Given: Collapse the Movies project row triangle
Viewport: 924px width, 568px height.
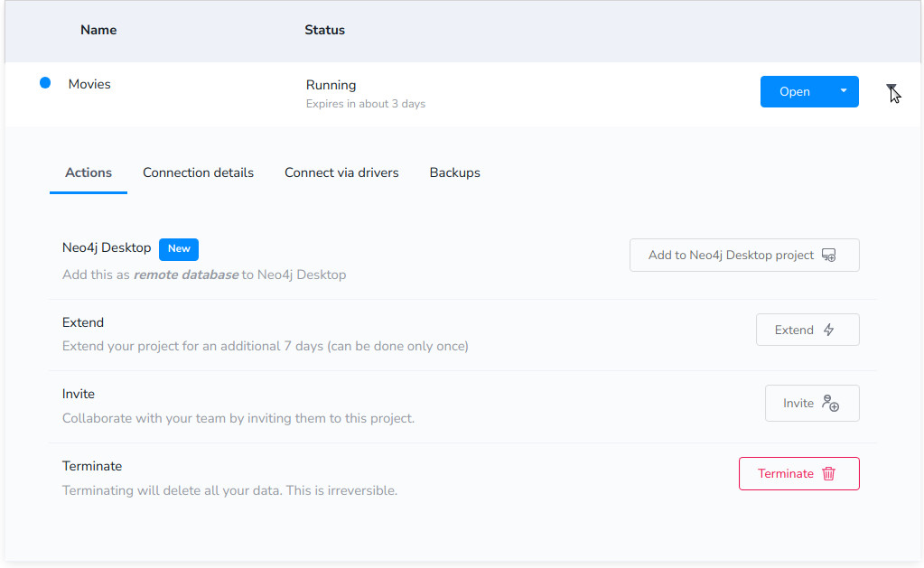Looking at the screenshot, I should (891, 88).
